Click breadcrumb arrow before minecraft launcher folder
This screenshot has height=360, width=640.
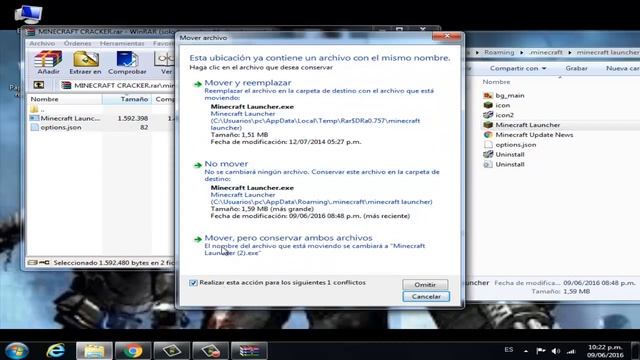pyautogui.click(x=570, y=52)
